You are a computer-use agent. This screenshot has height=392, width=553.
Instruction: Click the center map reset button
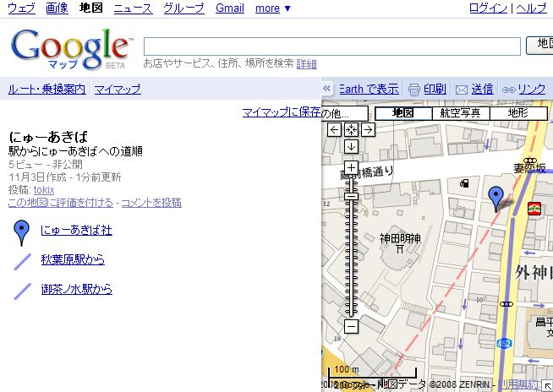pyautogui.click(x=351, y=130)
